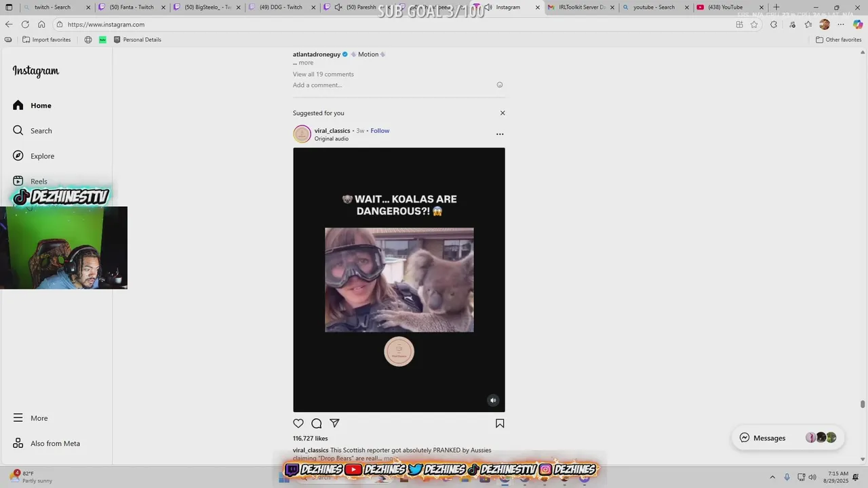View all 19 comments
This screenshot has width=868, height=488.
tap(323, 75)
